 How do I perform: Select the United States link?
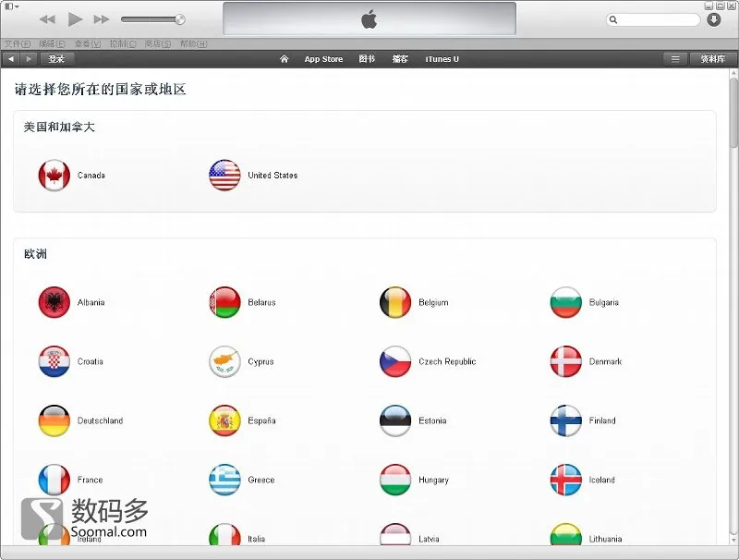point(273,176)
